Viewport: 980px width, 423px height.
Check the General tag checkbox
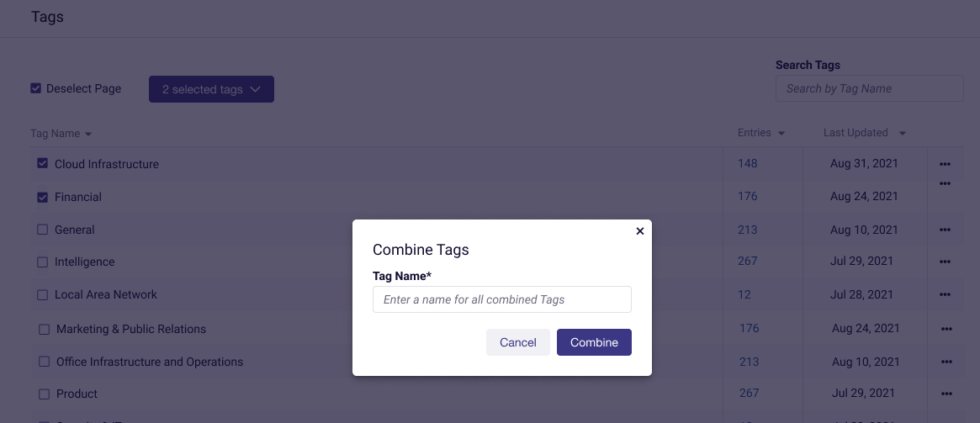pos(42,230)
